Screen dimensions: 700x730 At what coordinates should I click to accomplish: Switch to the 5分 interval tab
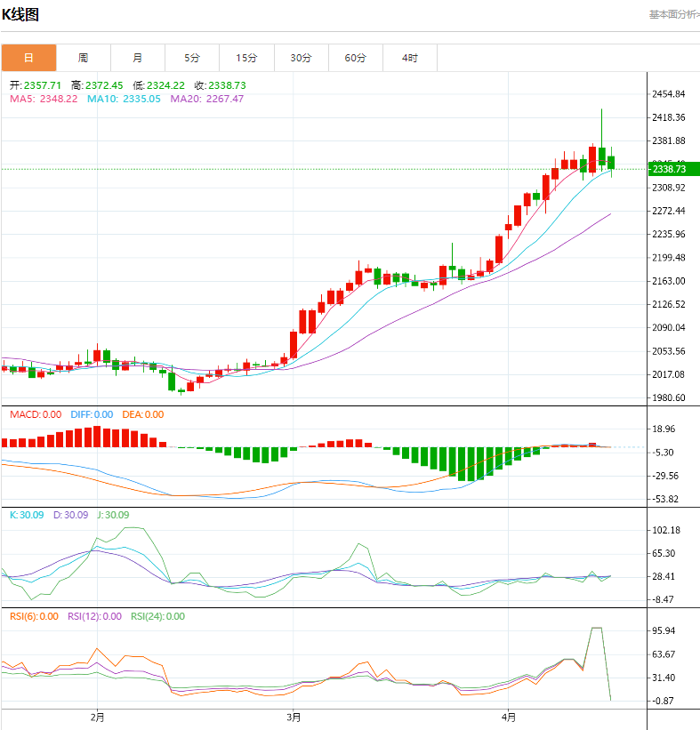tap(192, 58)
